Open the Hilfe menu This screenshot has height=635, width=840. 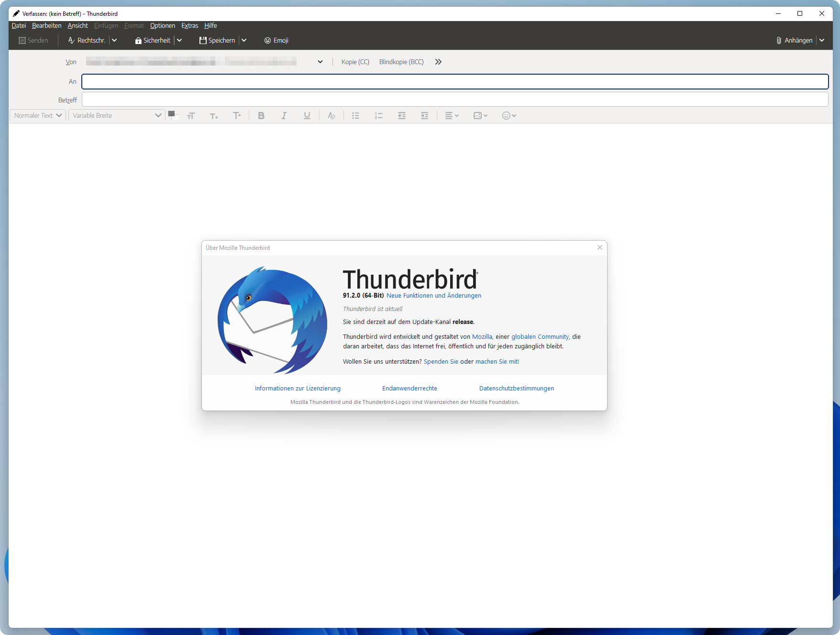tap(210, 26)
